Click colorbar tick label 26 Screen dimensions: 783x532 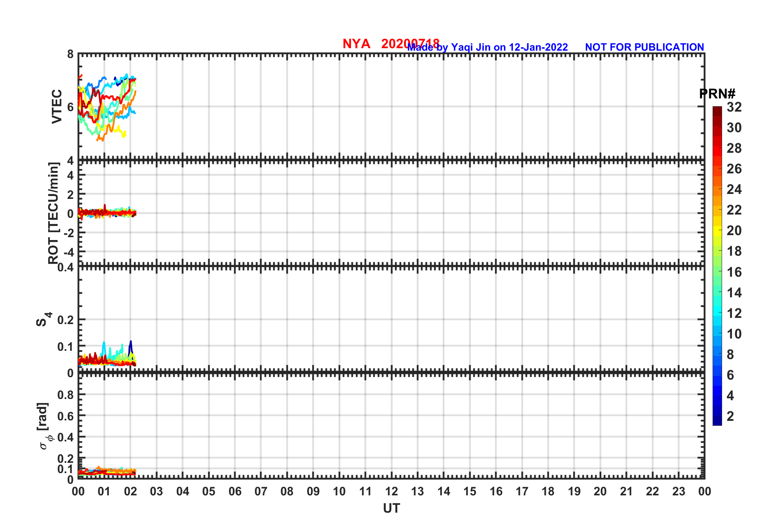[734, 169]
